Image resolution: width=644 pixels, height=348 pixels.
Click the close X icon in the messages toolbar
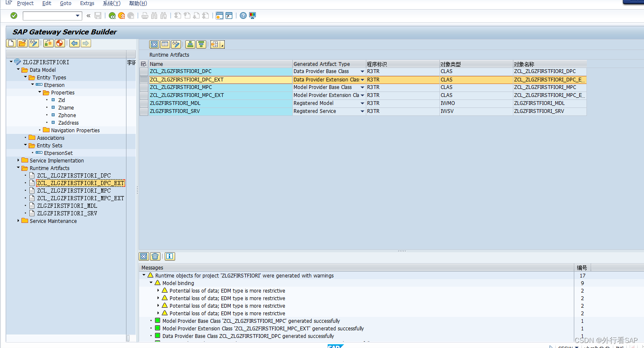[x=144, y=256]
